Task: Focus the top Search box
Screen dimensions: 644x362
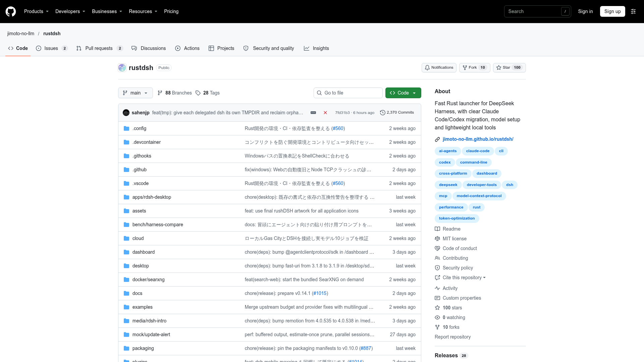Action: click(x=537, y=11)
